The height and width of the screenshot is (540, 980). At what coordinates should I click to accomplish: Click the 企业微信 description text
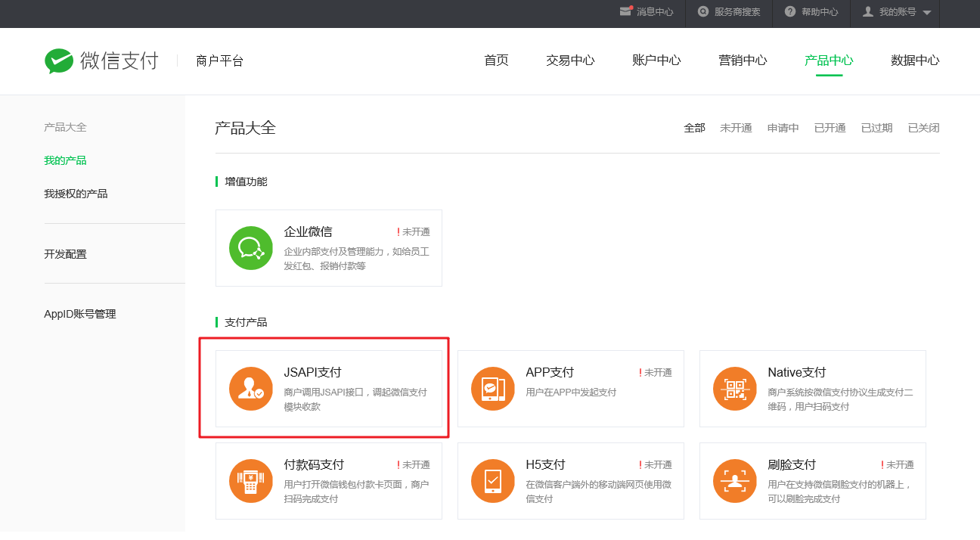[356, 259]
